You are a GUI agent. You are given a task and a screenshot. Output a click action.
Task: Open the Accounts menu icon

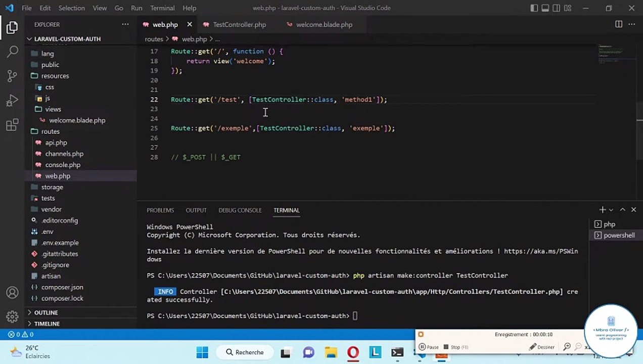click(12, 293)
